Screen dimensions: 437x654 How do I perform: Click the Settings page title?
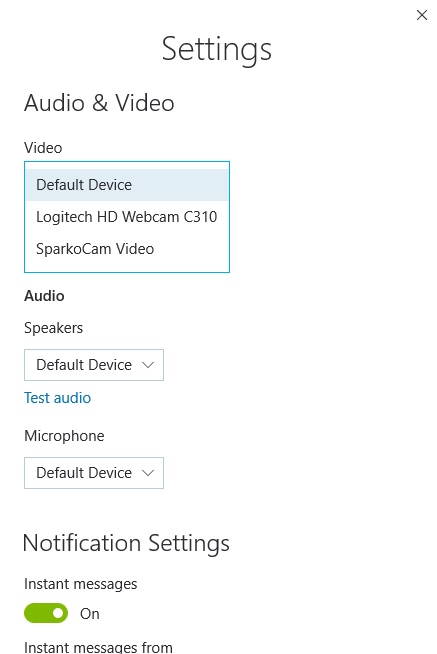coord(217,50)
